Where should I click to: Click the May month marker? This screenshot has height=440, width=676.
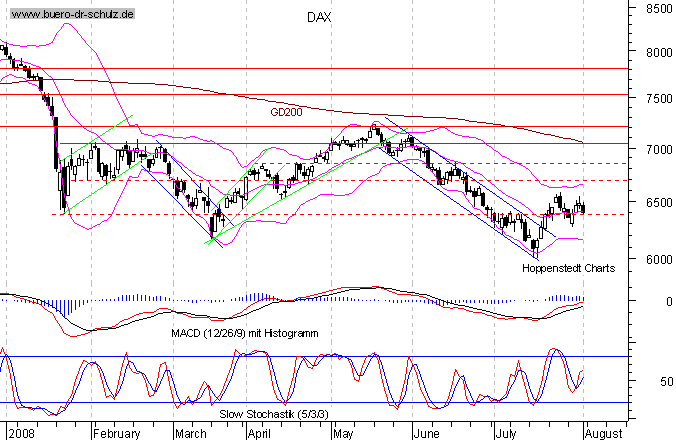click(x=343, y=434)
